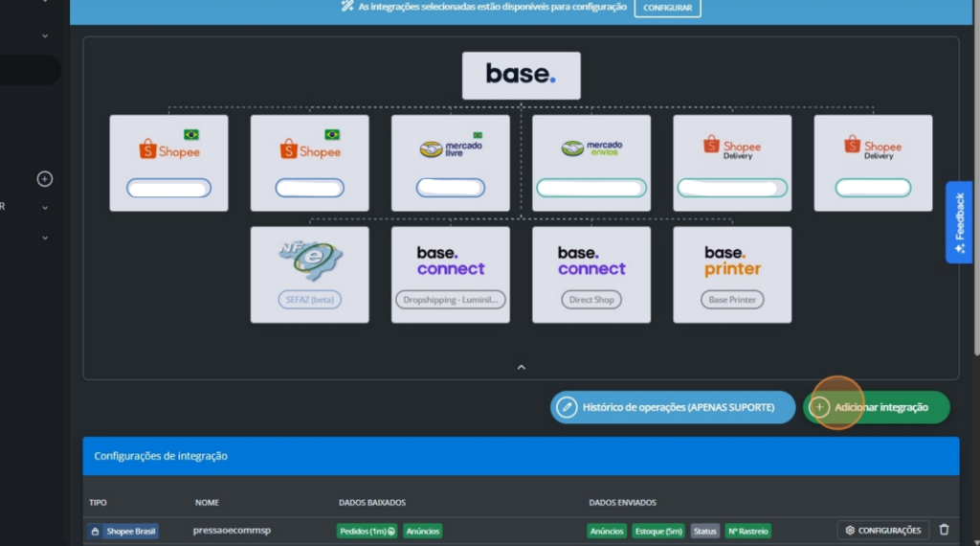Select the Dropshipping - Luminil... label pill

pyautogui.click(x=451, y=300)
